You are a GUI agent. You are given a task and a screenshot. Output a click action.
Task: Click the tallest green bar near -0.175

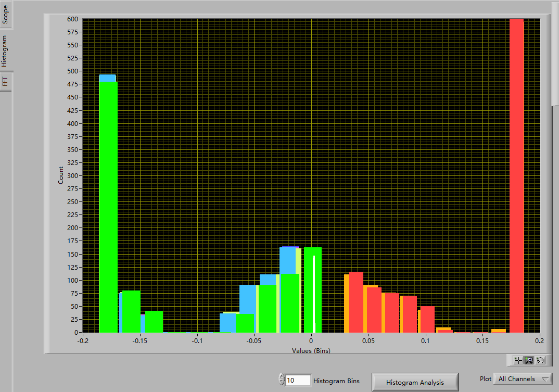click(108, 207)
